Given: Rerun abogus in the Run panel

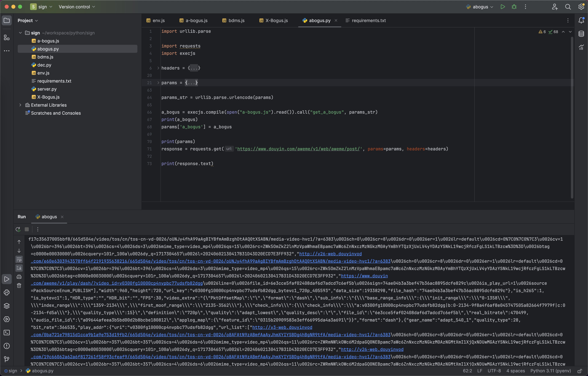Looking at the screenshot, I should [18, 229].
